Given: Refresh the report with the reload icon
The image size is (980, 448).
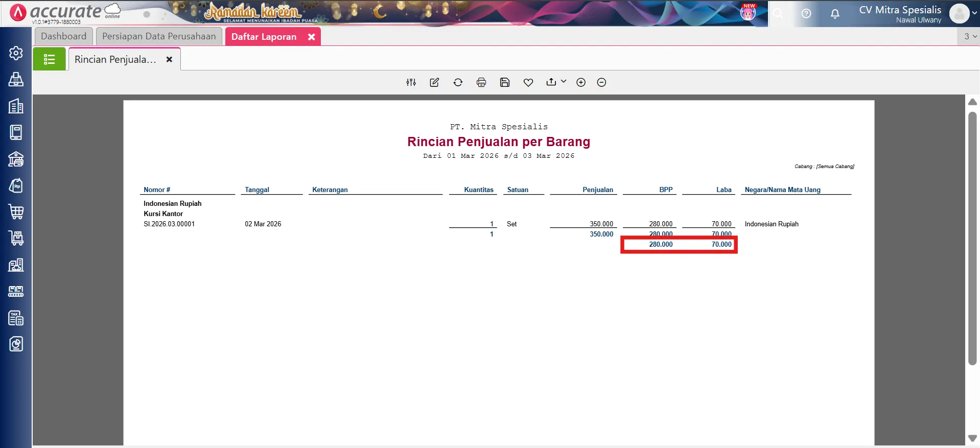Looking at the screenshot, I should coord(458,82).
